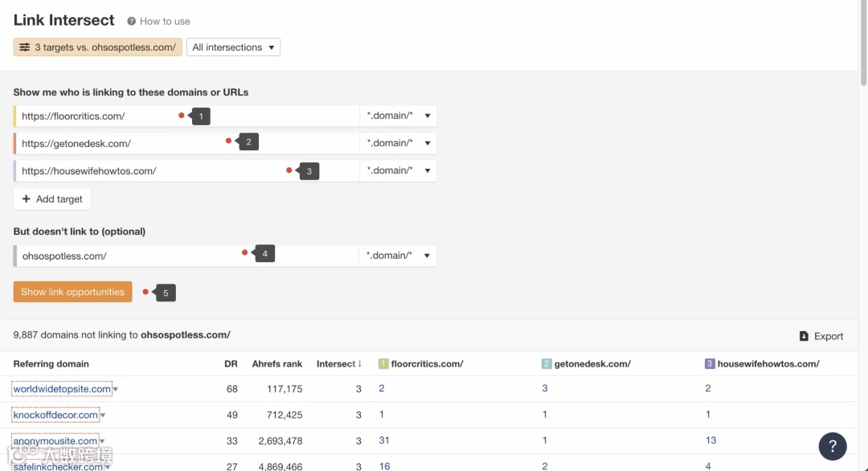Sort by DR column header
The width and height of the screenshot is (868, 471).
(x=231, y=363)
